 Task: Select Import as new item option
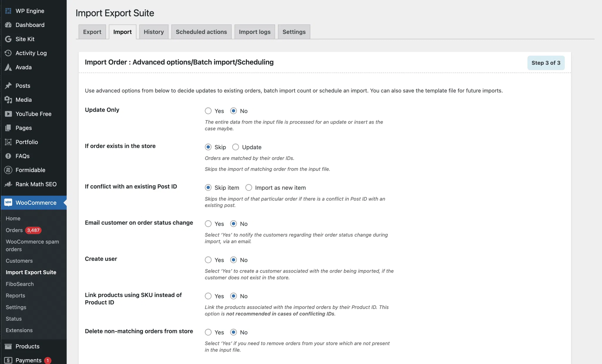coord(249,188)
